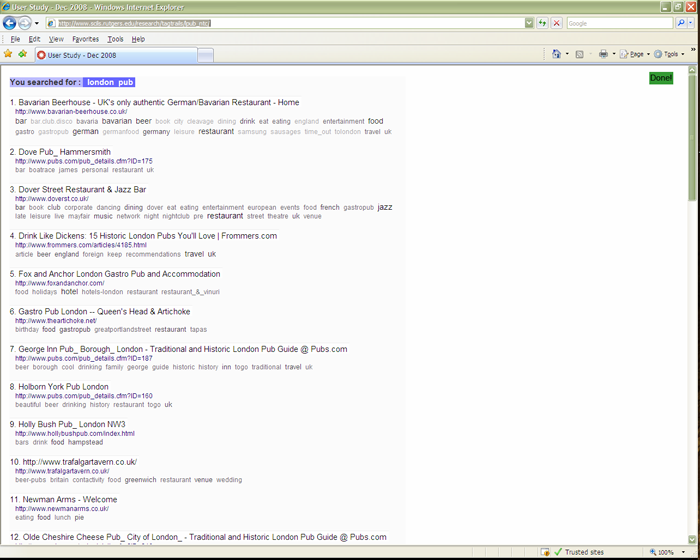This screenshot has width=700, height=560.
Task: Click the Add to Favorites star icon
Action: [22, 54]
